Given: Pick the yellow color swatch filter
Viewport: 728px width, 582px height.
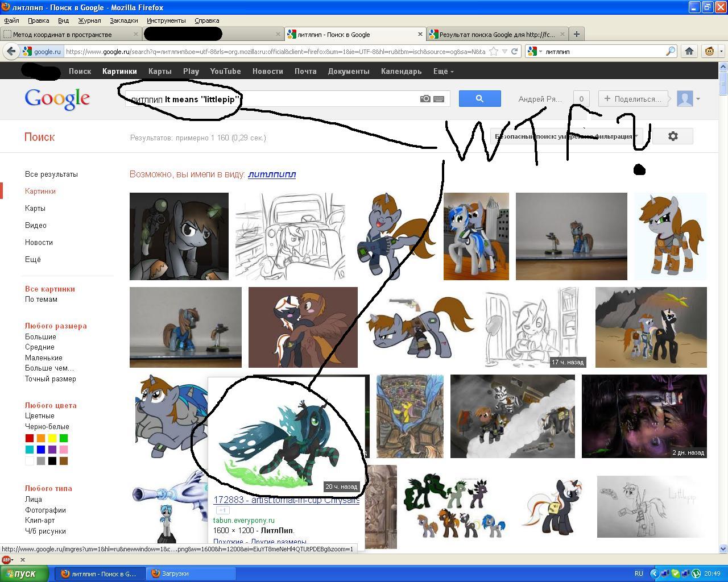Looking at the screenshot, I should (52, 438).
